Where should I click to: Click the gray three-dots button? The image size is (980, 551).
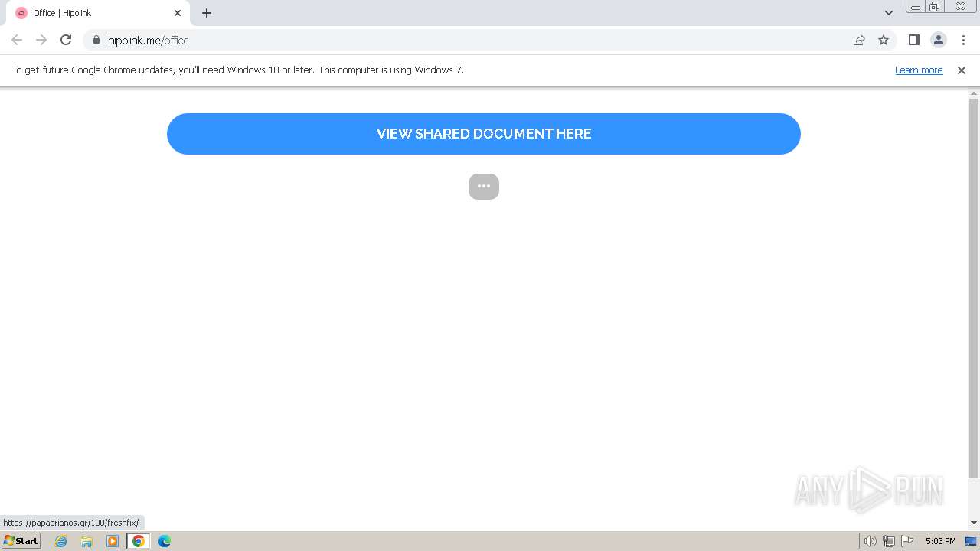[x=484, y=186]
